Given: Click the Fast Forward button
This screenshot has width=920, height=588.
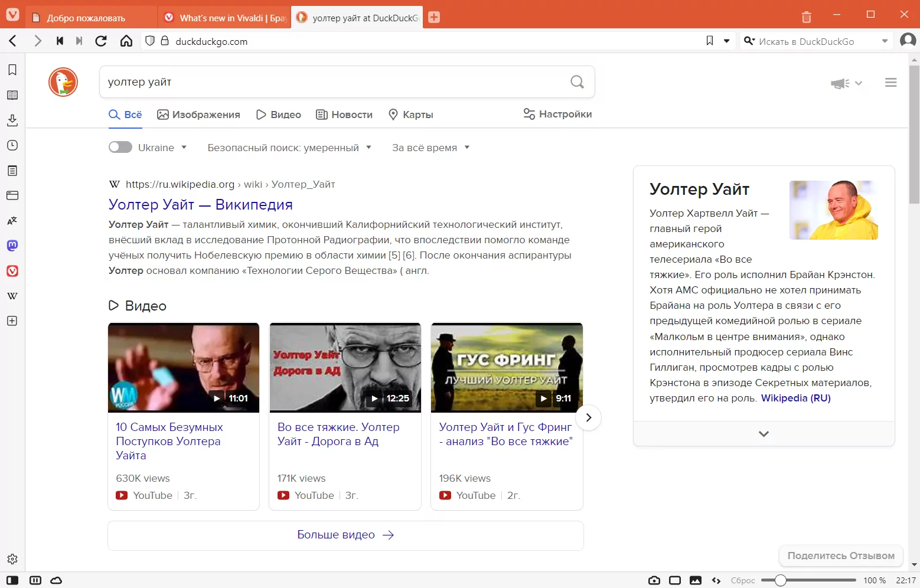Looking at the screenshot, I should (x=79, y=41).
